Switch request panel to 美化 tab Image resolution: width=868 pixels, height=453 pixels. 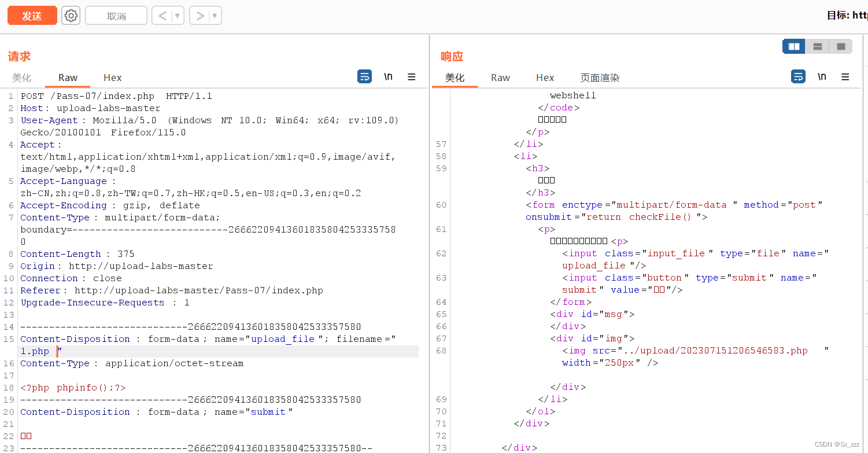point(22,78)
